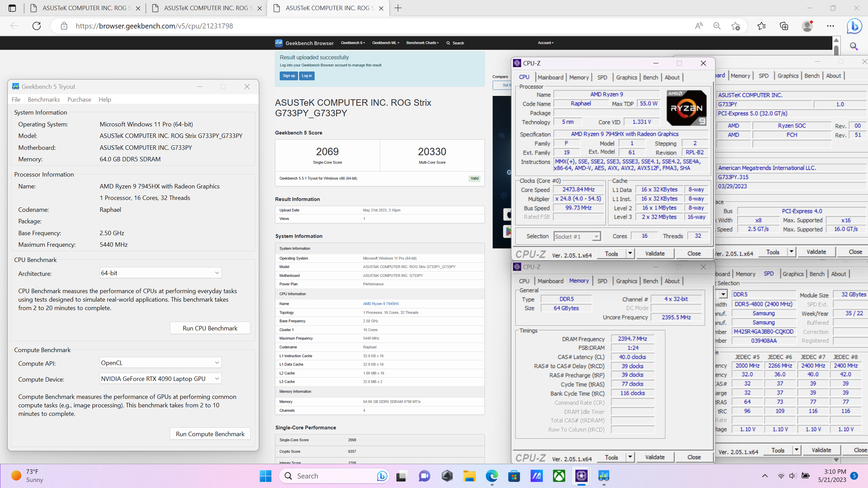Click the Edge sidebar search icon
This screenshot has height=488, width=868.
click(854, 46)
